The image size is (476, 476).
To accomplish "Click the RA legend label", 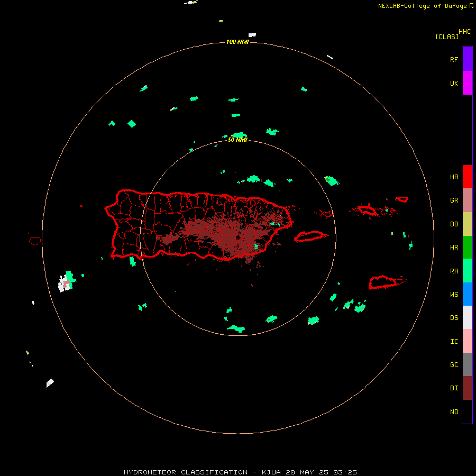I will 454,271.
